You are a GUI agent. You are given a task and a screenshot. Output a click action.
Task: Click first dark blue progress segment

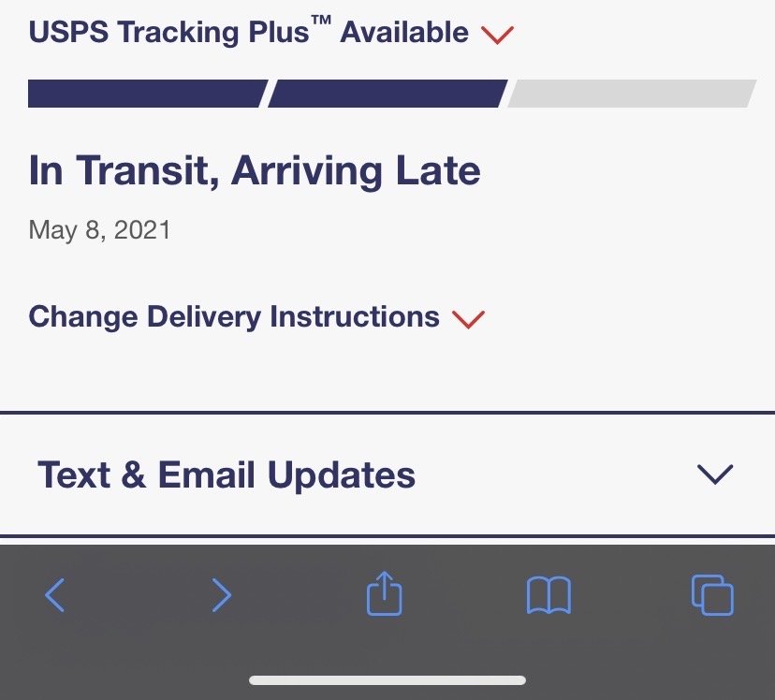147,94
